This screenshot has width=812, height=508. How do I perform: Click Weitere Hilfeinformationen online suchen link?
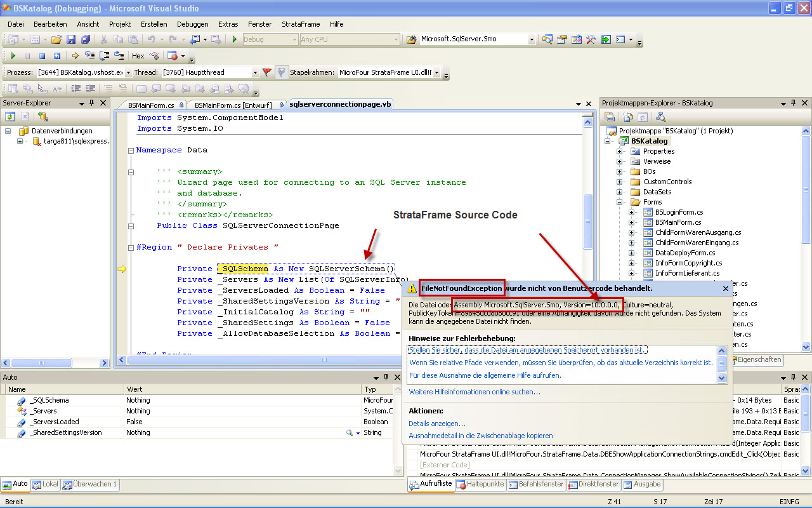pos(474,392)
